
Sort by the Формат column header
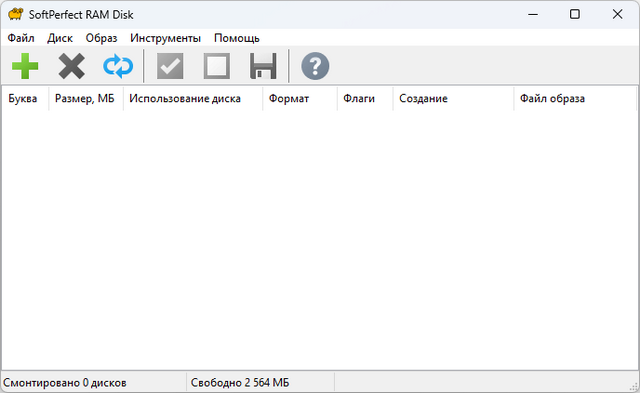coord(300,98)
